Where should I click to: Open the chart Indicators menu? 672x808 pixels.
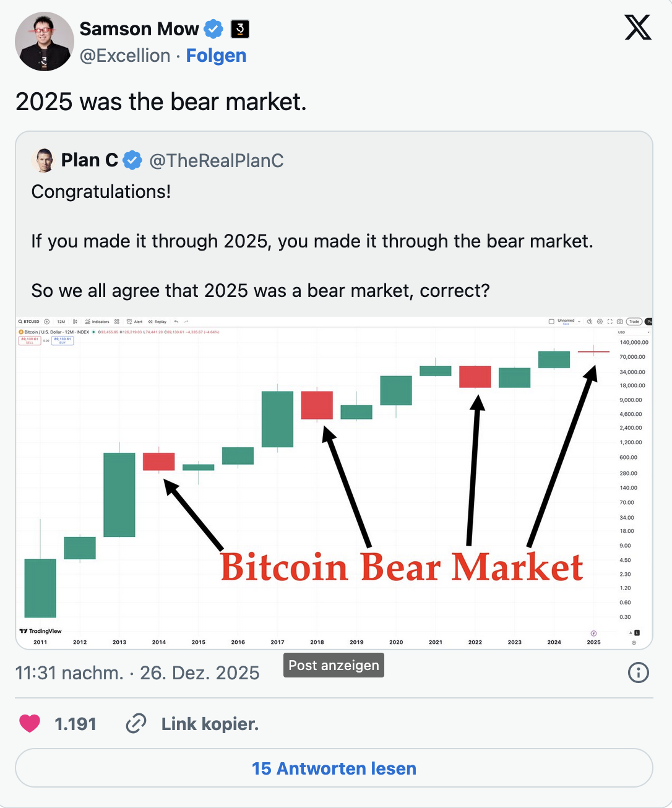point(97,322)
